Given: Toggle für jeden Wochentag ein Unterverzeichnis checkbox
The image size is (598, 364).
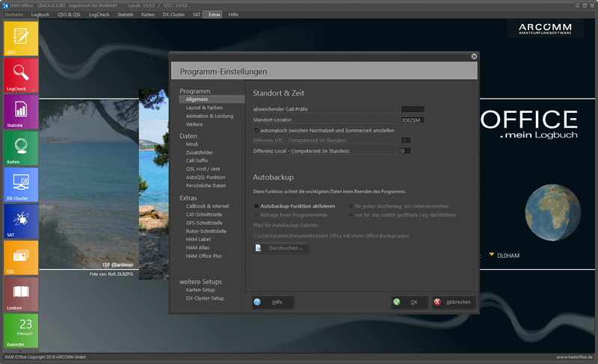Looking at the screenshot, I should [x=351, y=206].
